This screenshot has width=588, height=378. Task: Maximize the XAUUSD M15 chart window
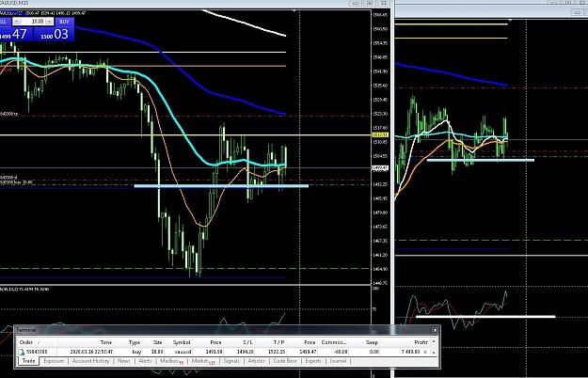370,3
